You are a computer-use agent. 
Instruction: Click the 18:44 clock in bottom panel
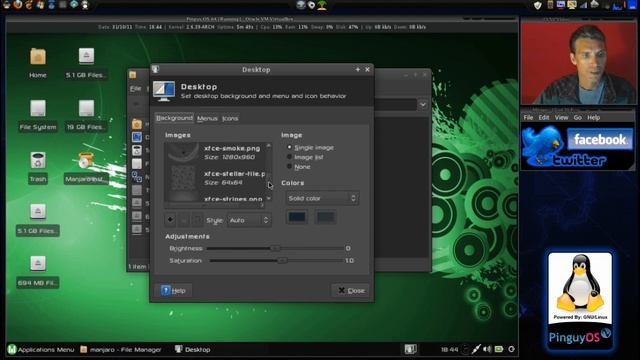pyautogui.click(x=449, y=349)
